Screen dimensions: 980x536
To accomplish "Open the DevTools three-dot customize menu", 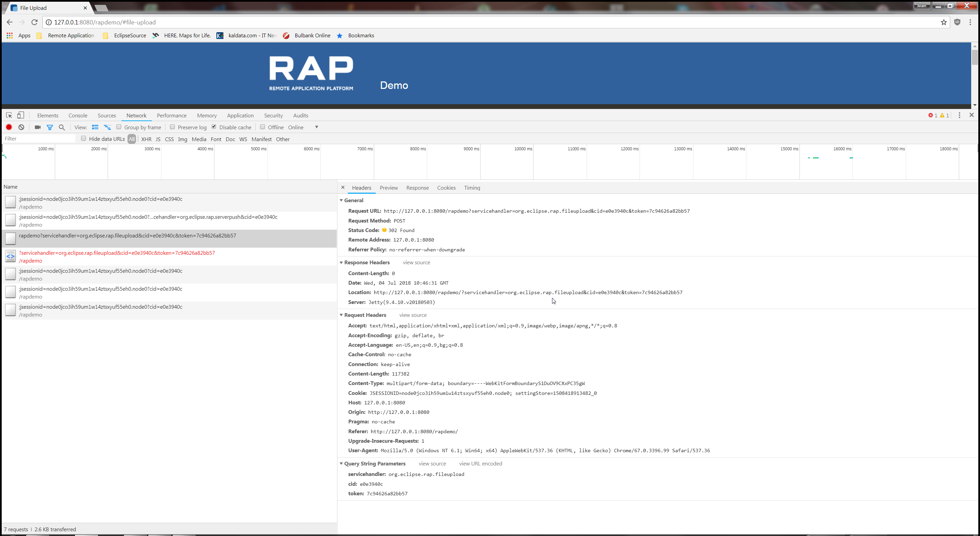I will pyautogui.click(x=959, y=115).
